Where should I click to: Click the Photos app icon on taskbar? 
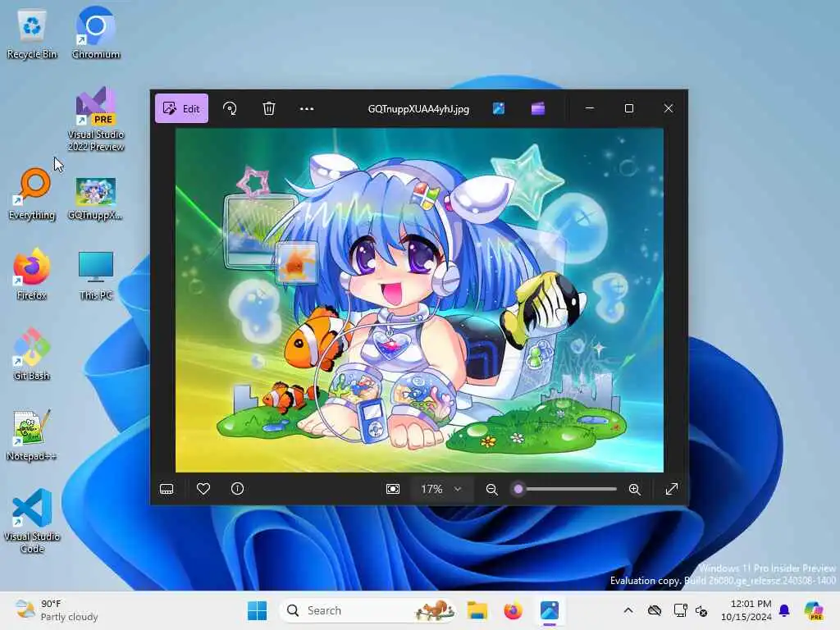point(550,610)
